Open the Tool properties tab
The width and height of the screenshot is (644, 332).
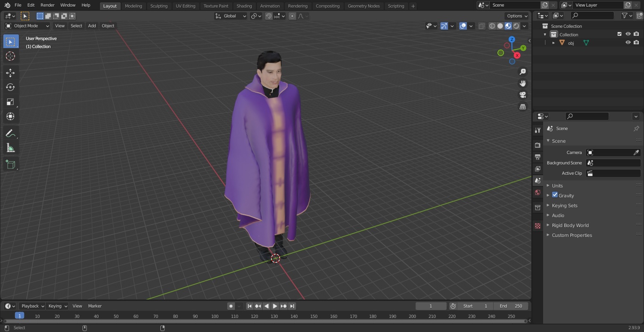pyautogui.click(x=537, y=130)
